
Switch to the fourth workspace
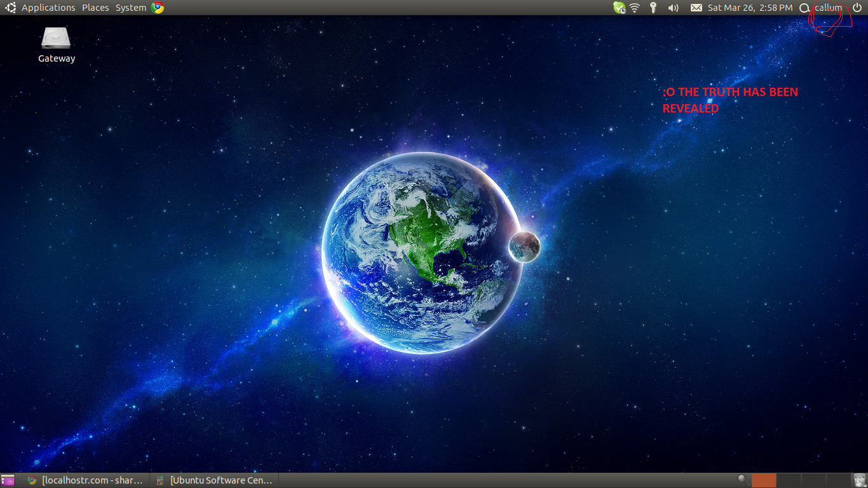pos(838,480)
